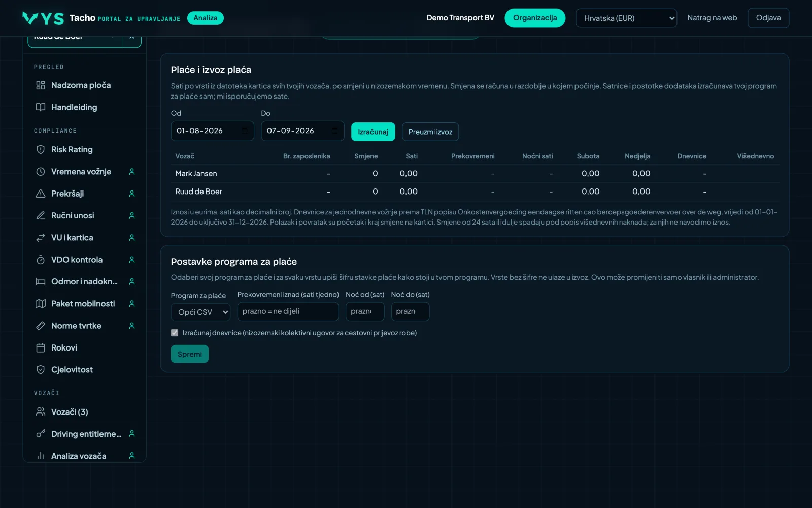Open Handleiding via its book icon
Screen dimensions: 812x508
coord(41,107)
